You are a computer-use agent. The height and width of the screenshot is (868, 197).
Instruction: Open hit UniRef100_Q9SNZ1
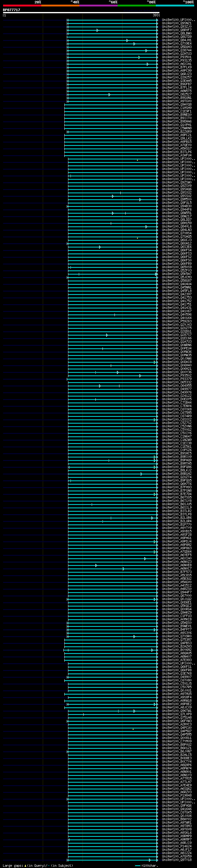[x=177, y=24]
